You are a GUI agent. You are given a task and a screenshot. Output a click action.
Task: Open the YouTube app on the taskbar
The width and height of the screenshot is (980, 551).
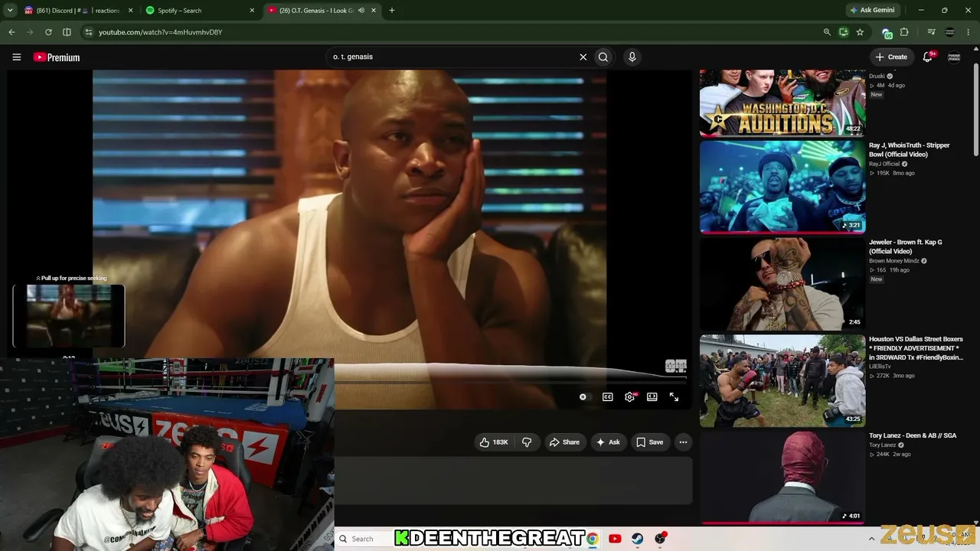615,539
